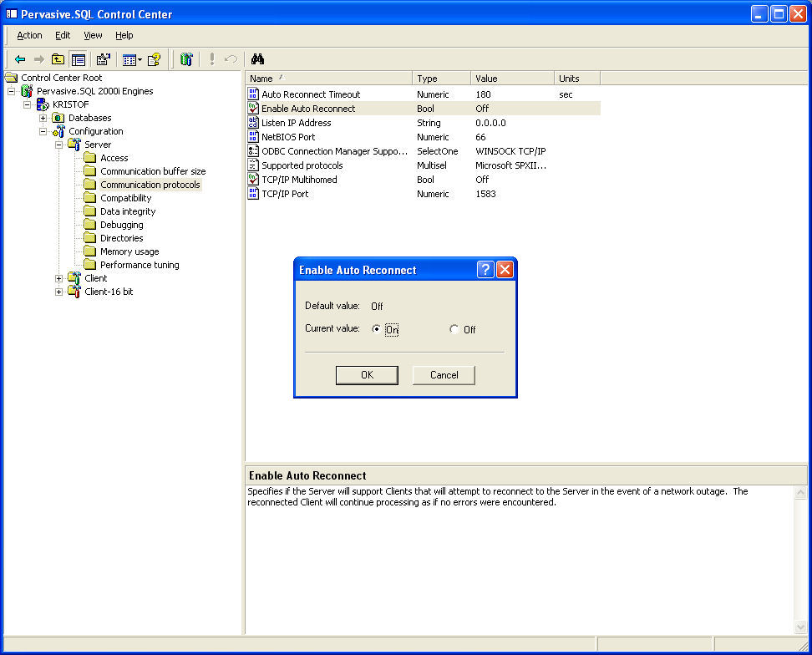This screenshot has width=812, height=655.
Task: Close the Enable Auto Reconnect dialog
Action: (505, 269)
